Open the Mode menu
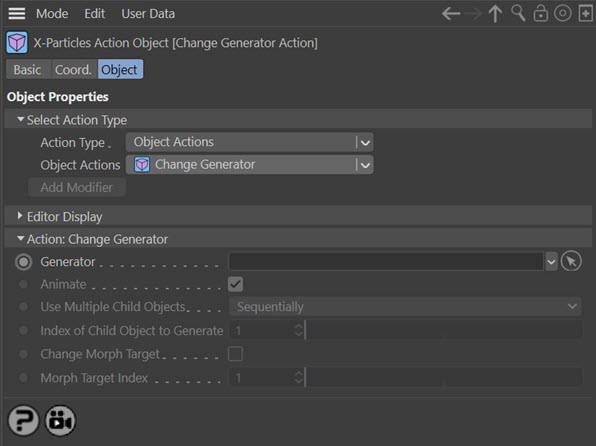Screen dimensions: 596x446 click(x=52, y=14)
